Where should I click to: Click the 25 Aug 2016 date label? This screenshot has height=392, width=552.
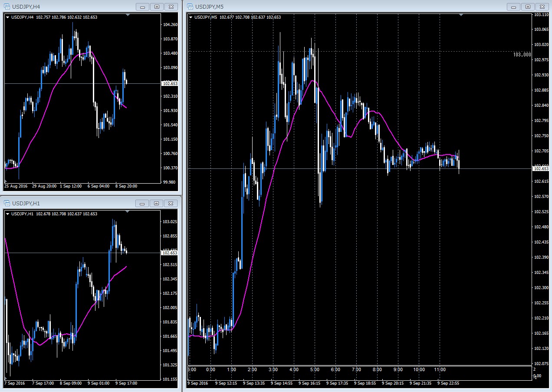[15, 186]
